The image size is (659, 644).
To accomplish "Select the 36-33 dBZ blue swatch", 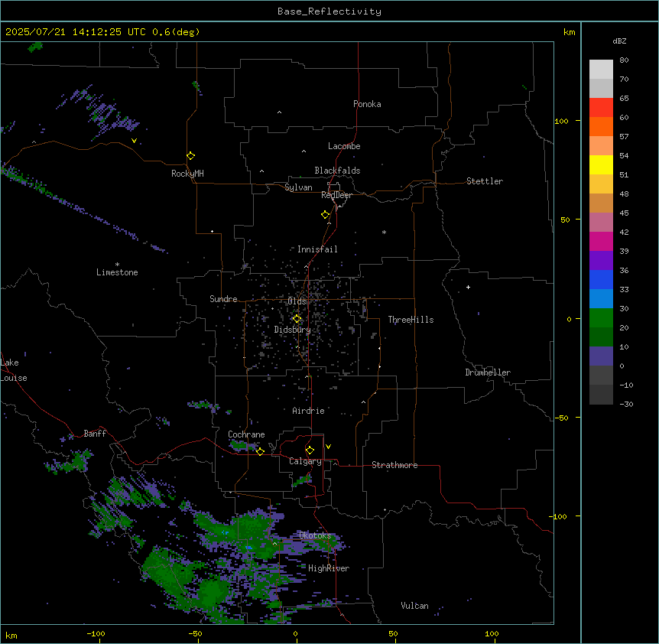I will click(601, 279).
